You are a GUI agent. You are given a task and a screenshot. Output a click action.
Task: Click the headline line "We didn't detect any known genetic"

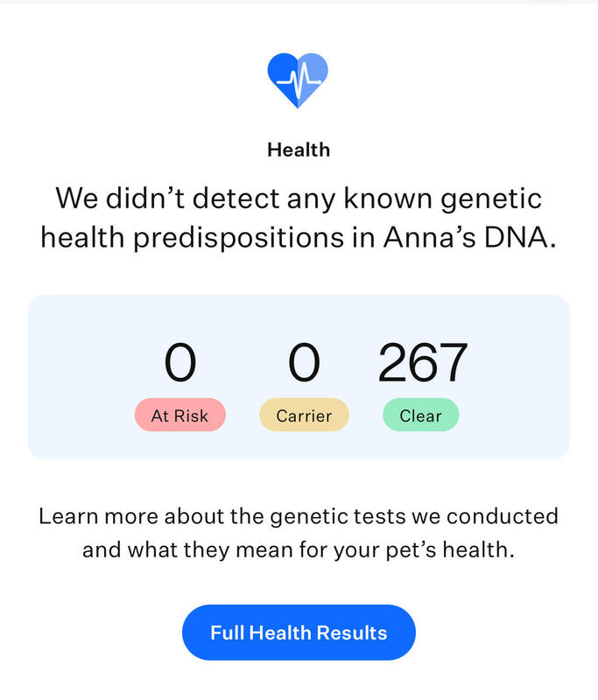click(x=299, y=199)
